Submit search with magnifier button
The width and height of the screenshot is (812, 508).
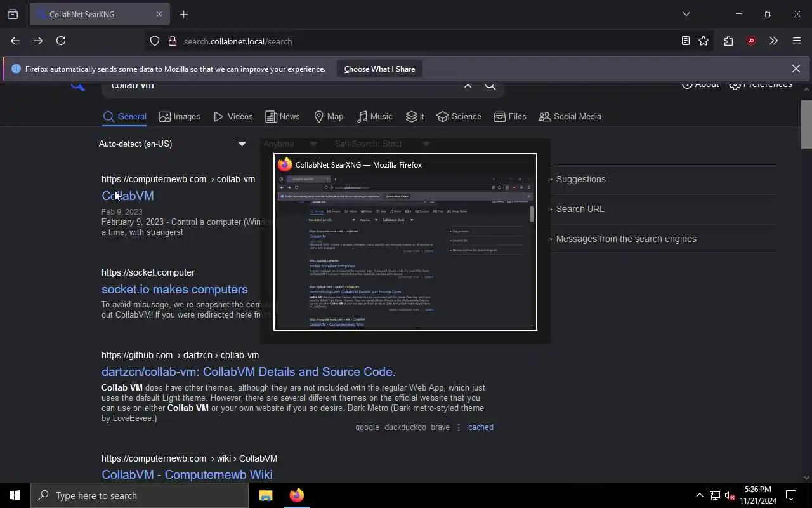[x=490, y=85]
